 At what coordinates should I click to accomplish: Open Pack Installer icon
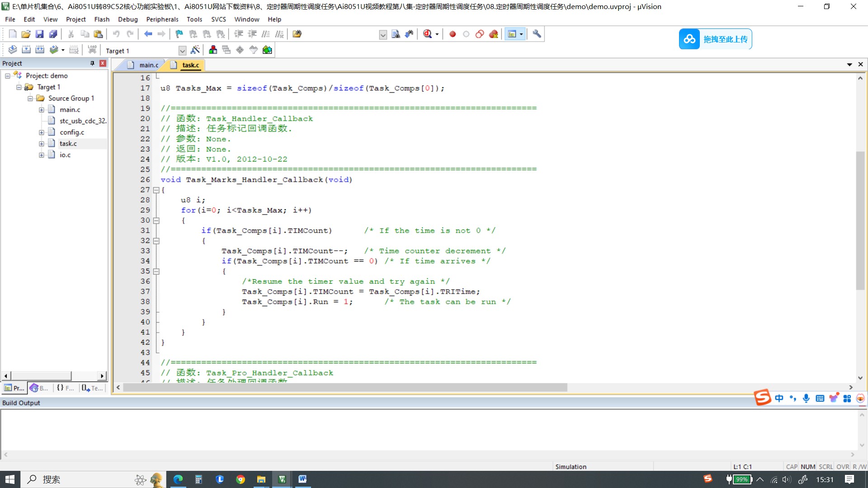tap(267, 50)
